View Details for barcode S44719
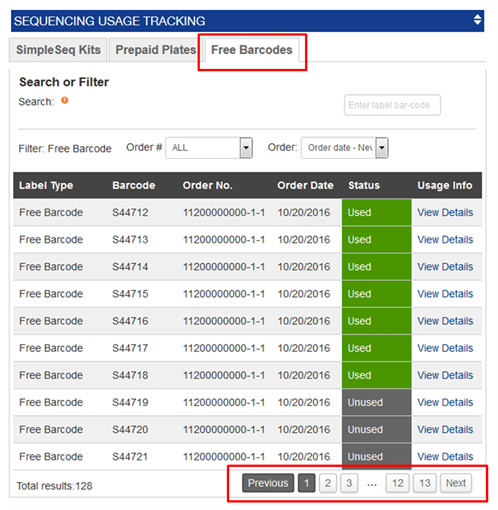Screen dimensions: 498x510 point(445,402)
